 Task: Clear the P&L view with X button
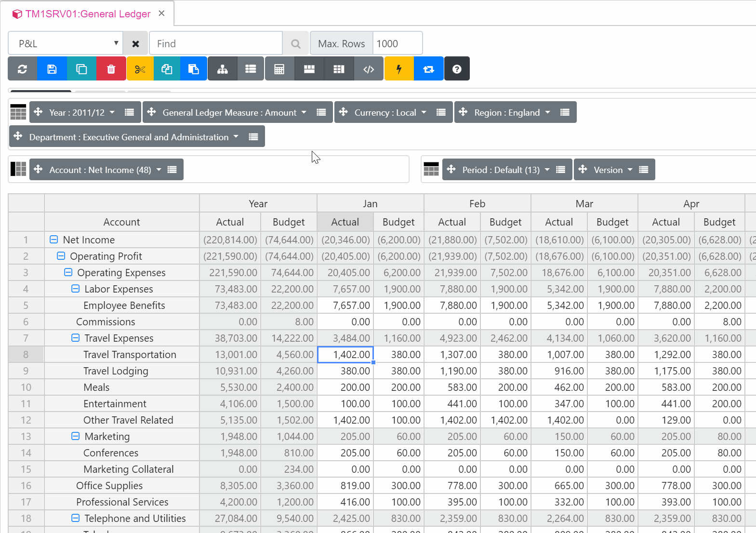tap(136, 44)
